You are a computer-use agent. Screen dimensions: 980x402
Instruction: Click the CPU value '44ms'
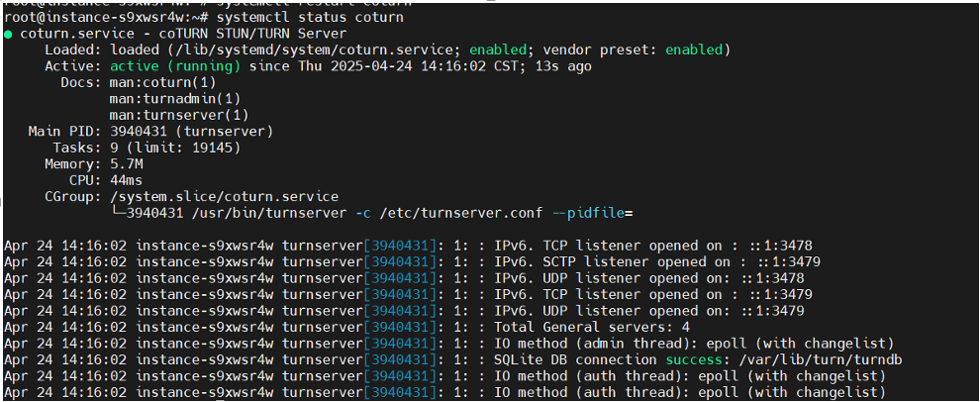tap(127, 180)
